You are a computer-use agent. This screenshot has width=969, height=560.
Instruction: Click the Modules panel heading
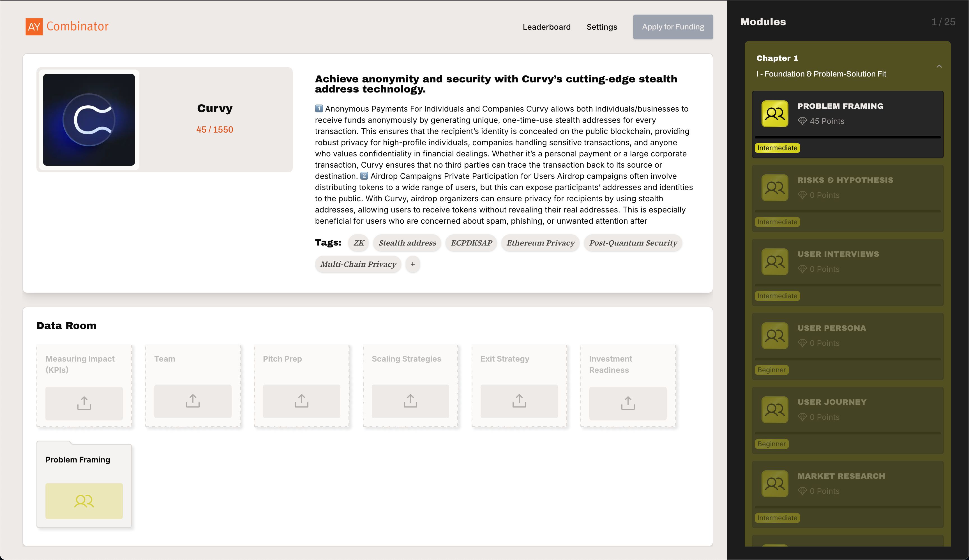click(763, 22)
